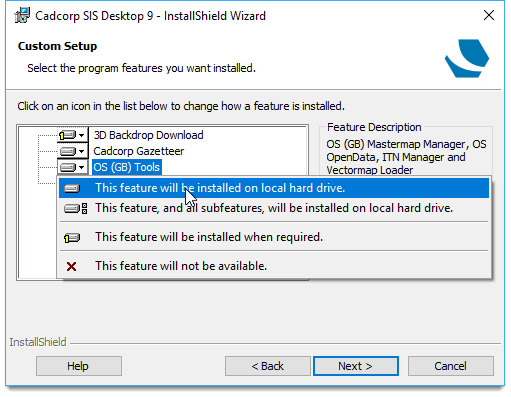Close the InstallShield Wizard window

point(489,15)
